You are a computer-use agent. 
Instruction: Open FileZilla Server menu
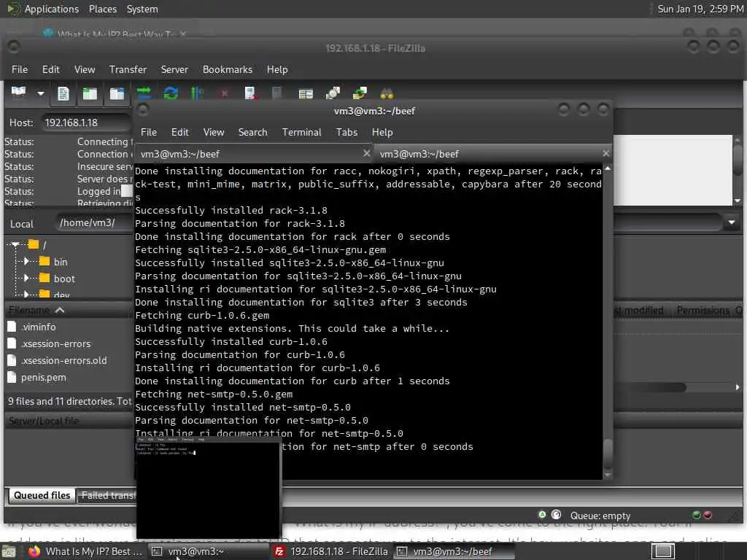pyautogui.click(x=174, y=69)
